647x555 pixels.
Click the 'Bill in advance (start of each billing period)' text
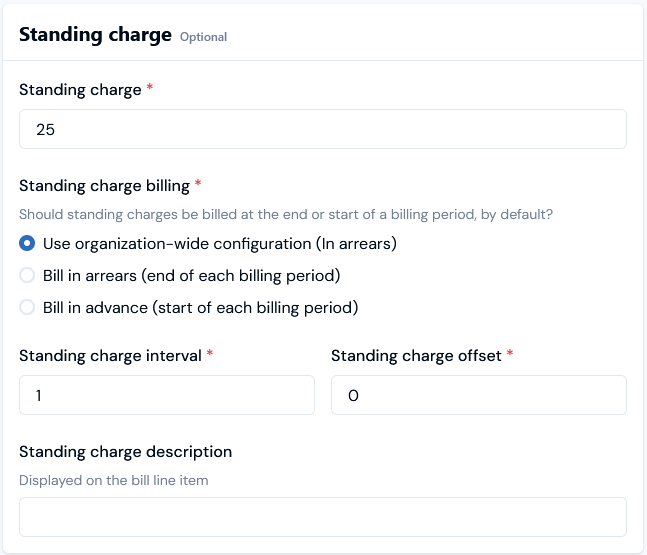coord(201,308)
